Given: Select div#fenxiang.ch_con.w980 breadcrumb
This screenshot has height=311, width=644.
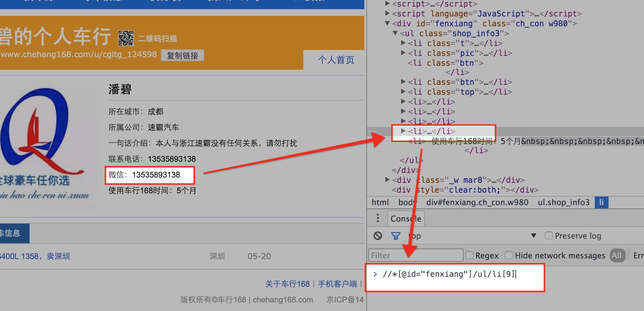Looking at the screenshot, I should [477, 202].
